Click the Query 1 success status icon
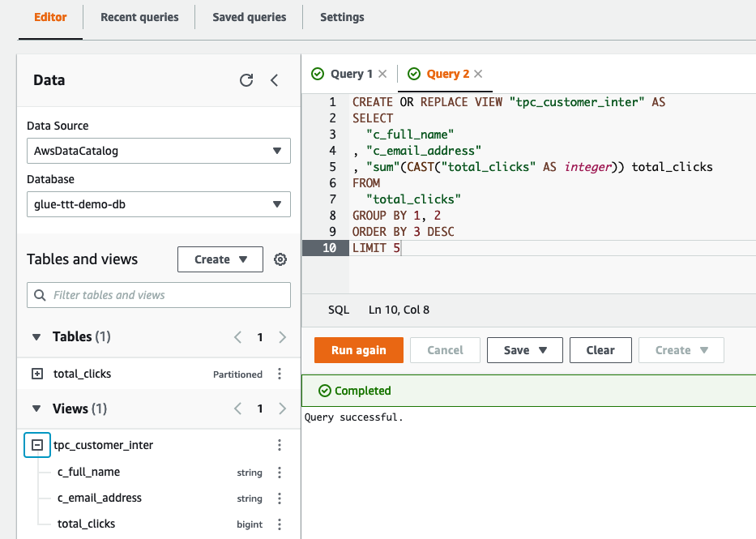Screen dimensions: 756x539 (318, 74)
